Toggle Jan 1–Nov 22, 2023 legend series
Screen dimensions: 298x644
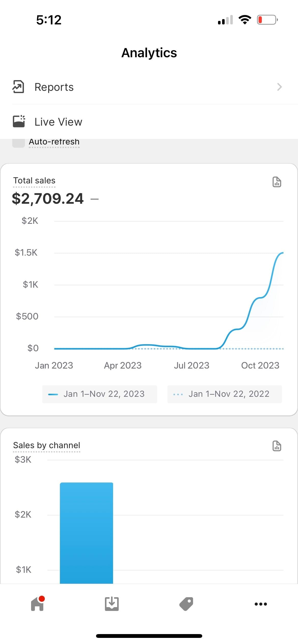(100, 394)
